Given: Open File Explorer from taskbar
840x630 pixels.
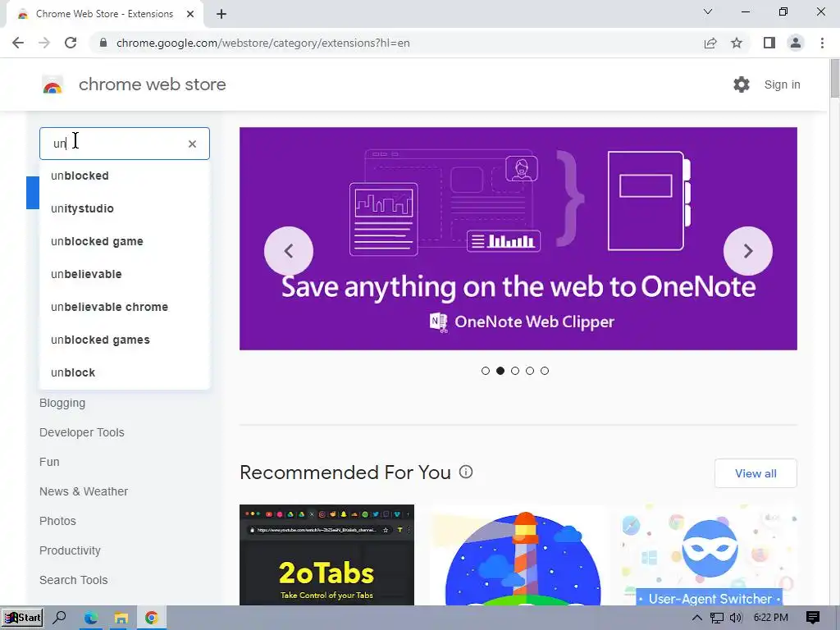Looking at the screenshot, I should pos(121,618).
